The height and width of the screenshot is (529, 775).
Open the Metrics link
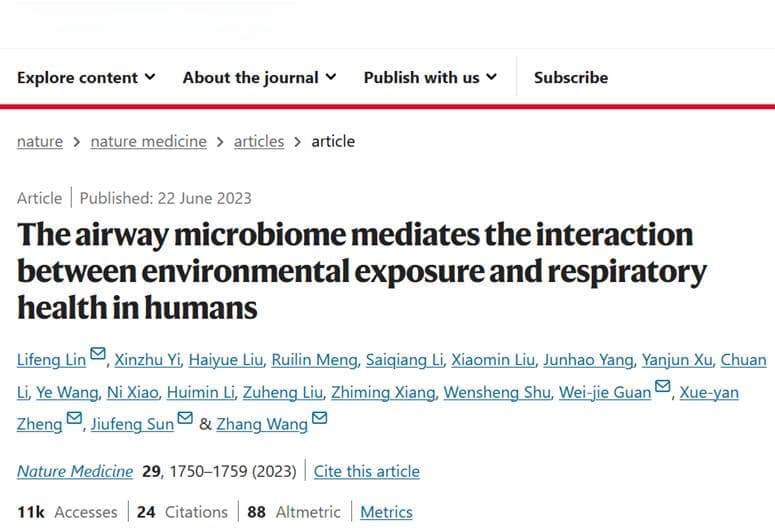[x=387, y=512]
